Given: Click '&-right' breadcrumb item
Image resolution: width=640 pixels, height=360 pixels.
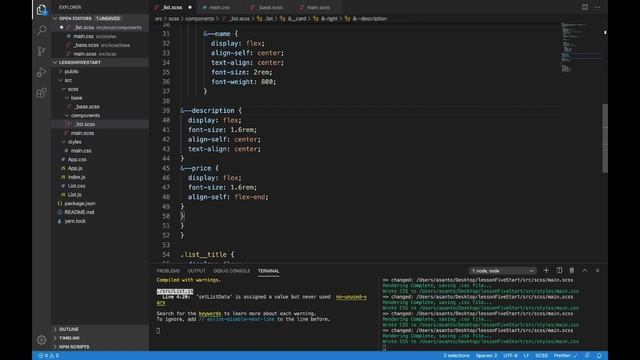Looking at the screenshot, I should (x=330, y=19).
